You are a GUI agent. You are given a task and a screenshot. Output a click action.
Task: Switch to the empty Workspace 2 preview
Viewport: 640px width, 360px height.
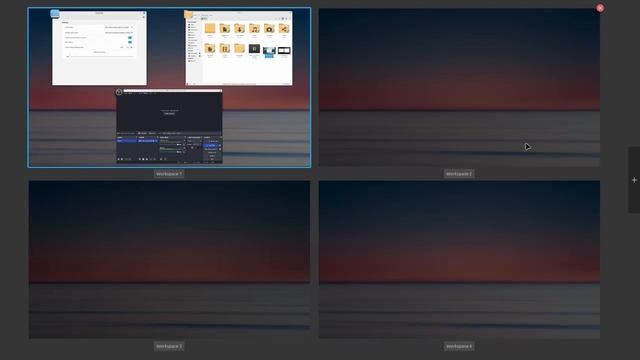click(x=459, y=87)
